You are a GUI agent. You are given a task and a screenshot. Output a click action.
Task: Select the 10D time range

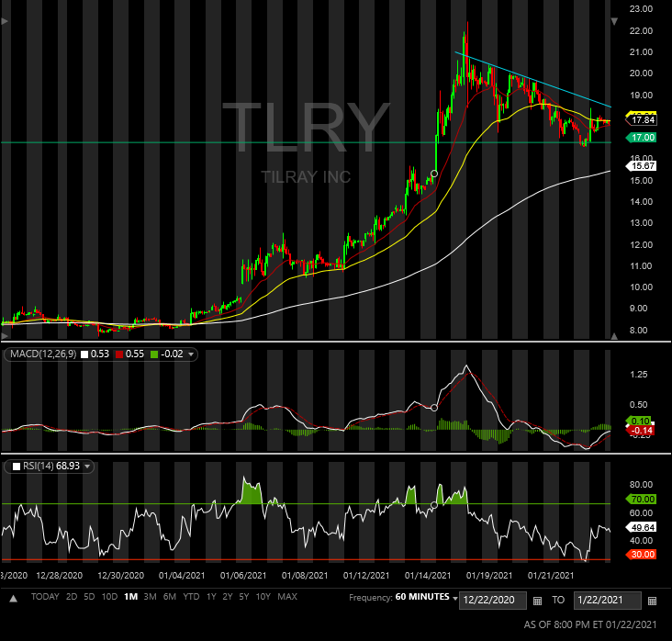click(x=109, y=597)
